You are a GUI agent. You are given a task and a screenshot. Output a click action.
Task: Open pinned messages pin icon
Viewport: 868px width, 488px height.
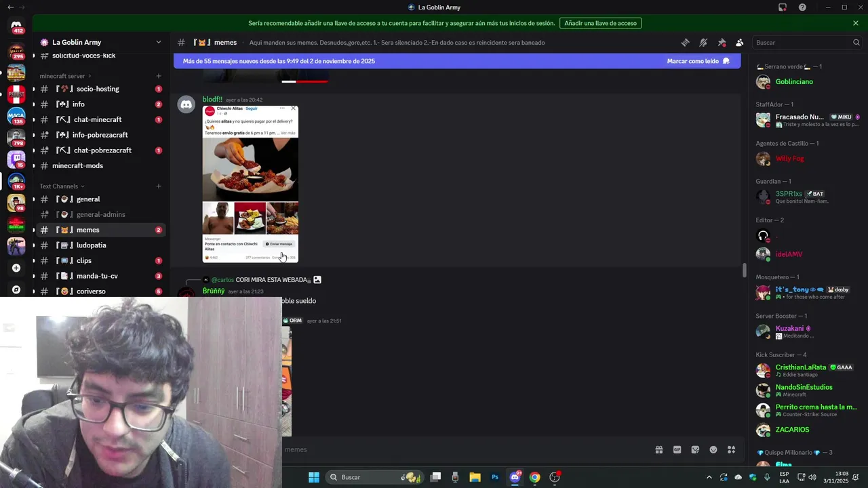722,42
